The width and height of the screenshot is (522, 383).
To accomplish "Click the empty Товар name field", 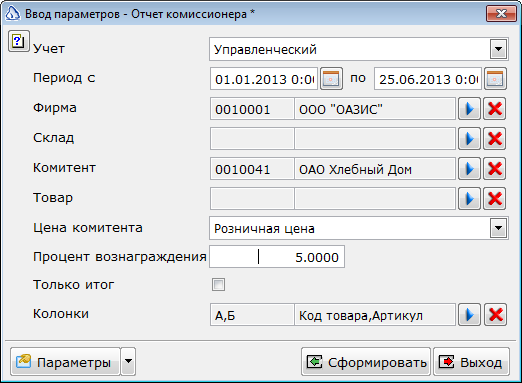I will point(375,199).
